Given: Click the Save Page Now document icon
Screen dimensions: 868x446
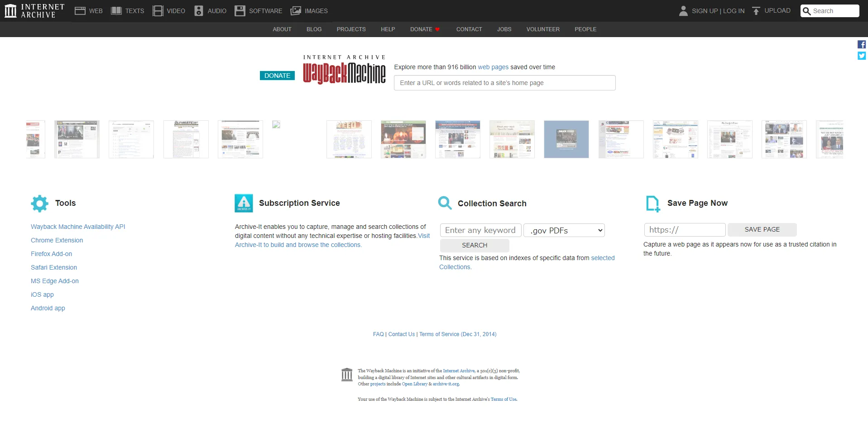Looking at the screenshot, I should [x=652, y=204].
